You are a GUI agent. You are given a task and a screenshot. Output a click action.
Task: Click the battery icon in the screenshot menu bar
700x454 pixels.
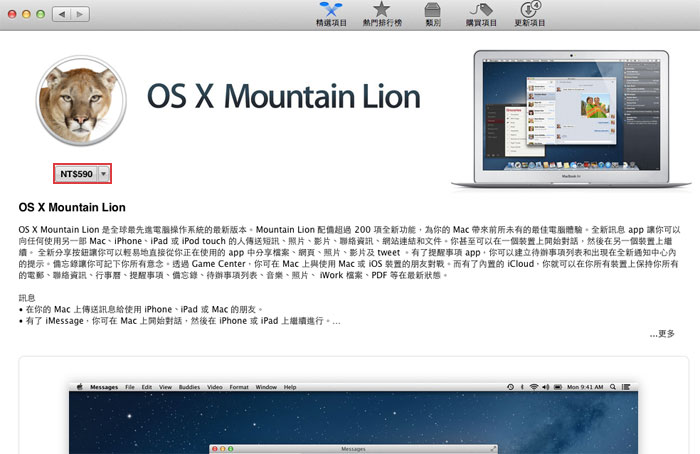click(x=558, y=387)
